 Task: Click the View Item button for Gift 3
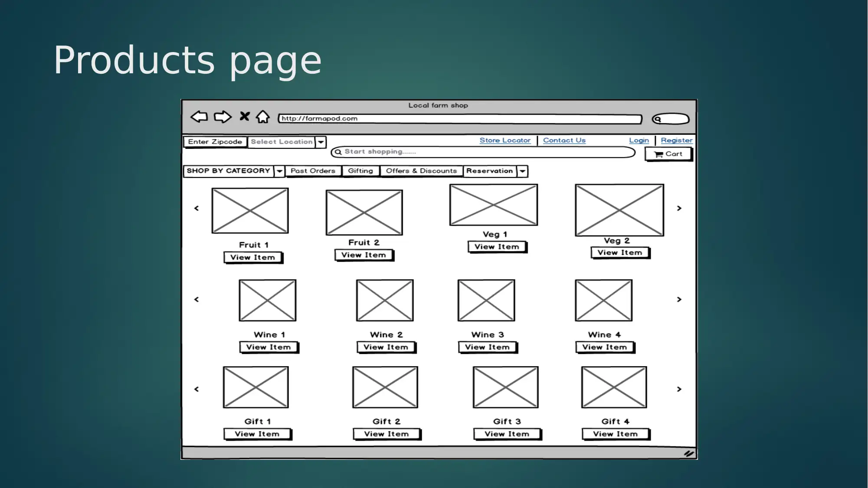tap(506, 433)
